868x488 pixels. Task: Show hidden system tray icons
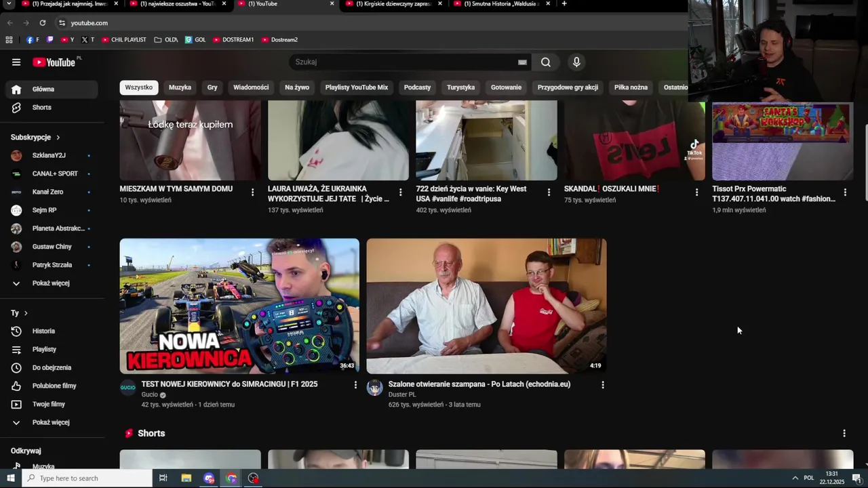coord(795,479)
